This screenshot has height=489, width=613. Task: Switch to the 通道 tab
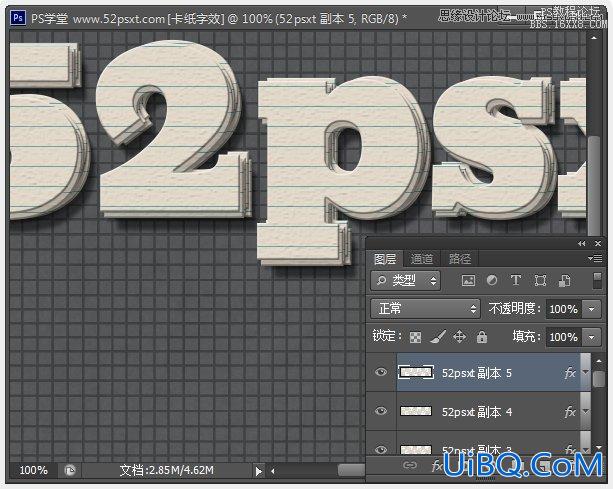(422, 259)
